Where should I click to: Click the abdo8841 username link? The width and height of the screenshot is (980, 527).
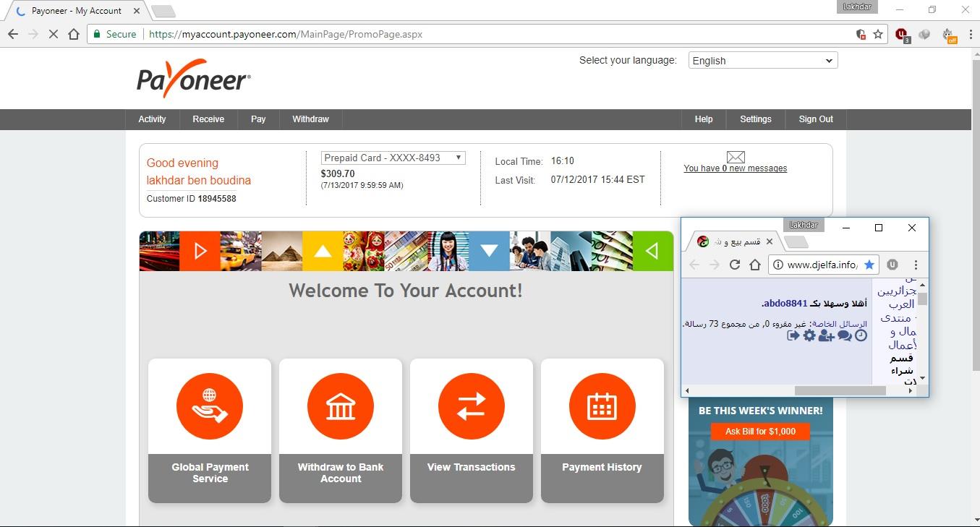[785, 304]
